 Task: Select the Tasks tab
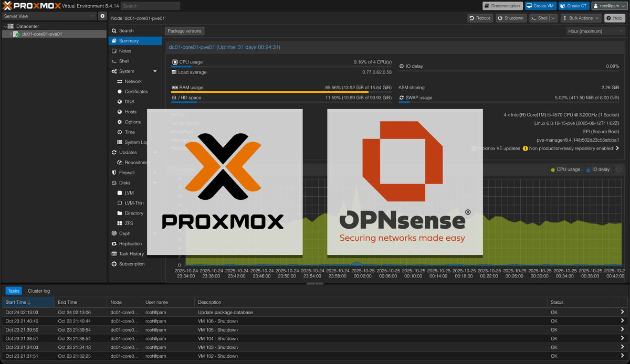13,290
